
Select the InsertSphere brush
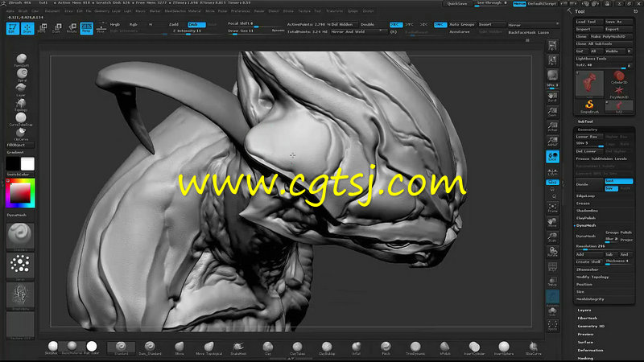point(504,348)
